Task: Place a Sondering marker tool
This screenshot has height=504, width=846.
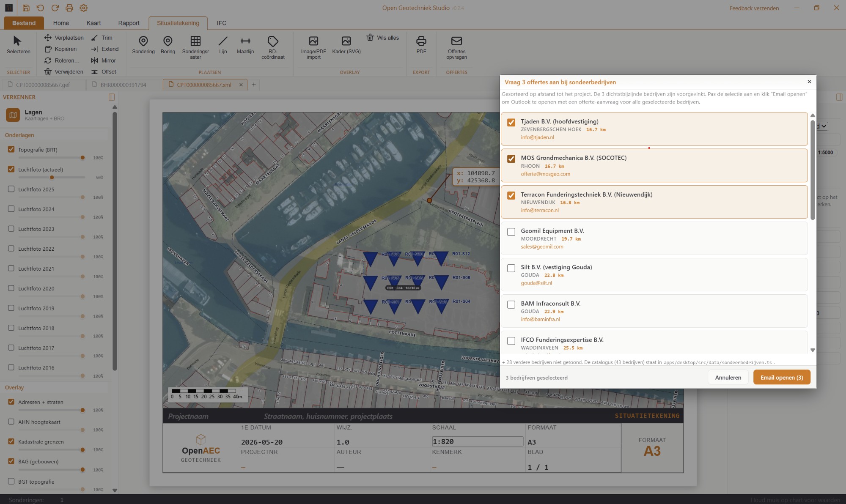Action: [x=143, y=45]
